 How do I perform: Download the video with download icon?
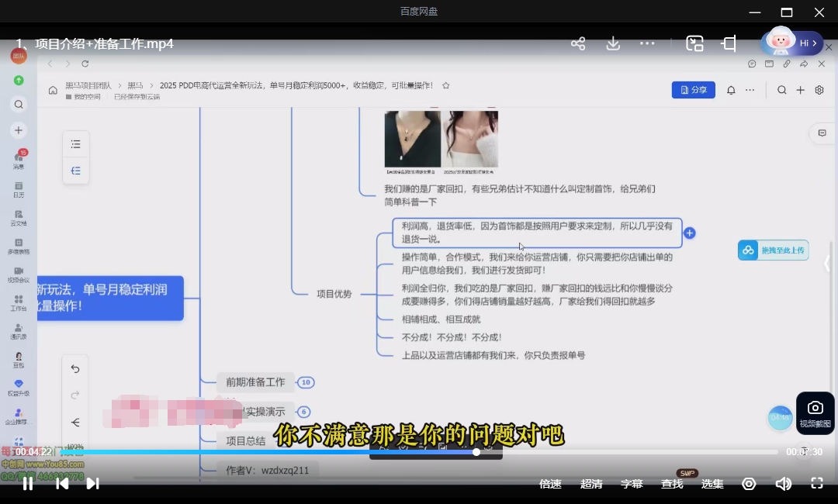(613, 43)
